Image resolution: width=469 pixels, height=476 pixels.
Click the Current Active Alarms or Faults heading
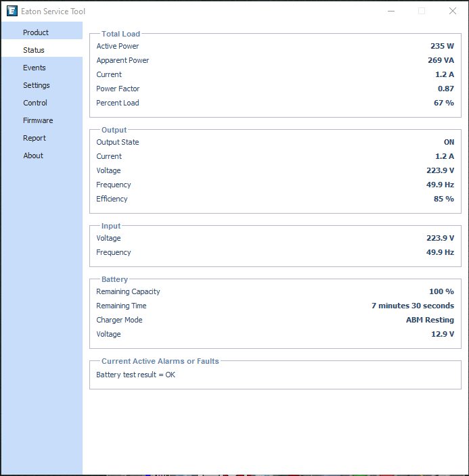[x=160, y=361]
